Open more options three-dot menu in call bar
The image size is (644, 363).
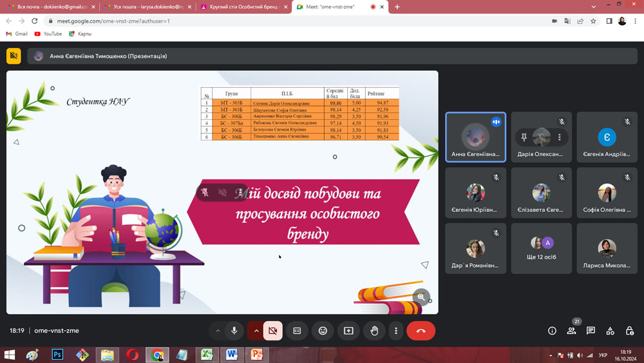tap(396, 331)
